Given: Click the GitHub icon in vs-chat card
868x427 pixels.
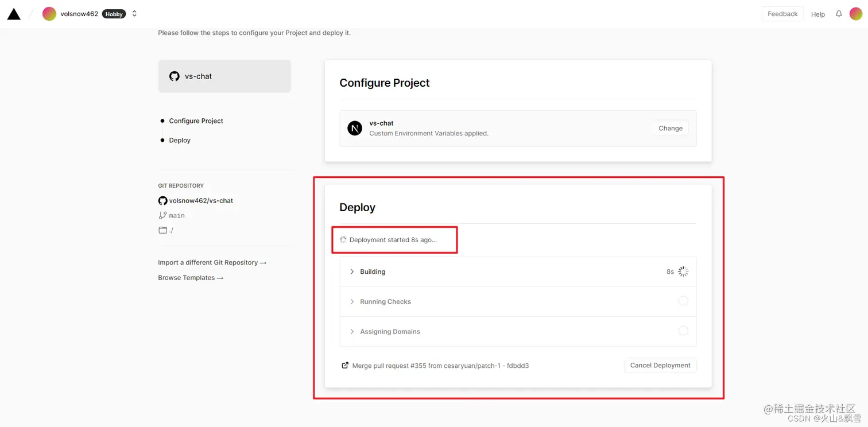Looking at the screenshot, I should pyautogui.click(x=175, y=76).
